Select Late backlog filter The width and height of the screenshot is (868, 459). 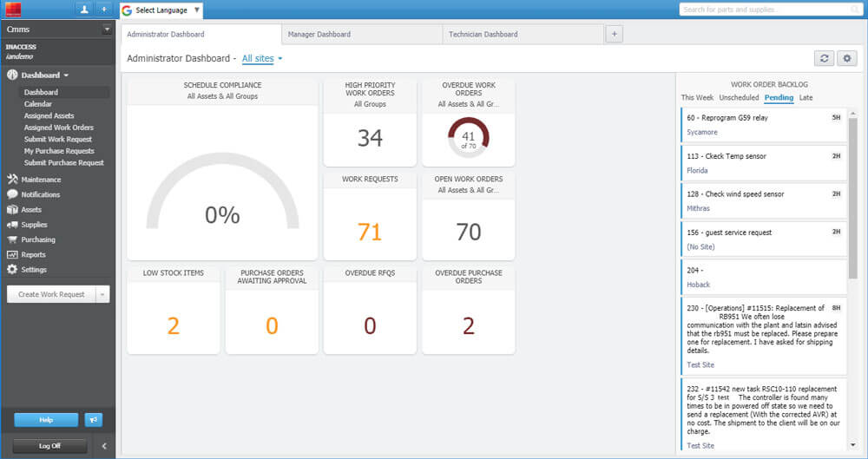coord(806,97)
